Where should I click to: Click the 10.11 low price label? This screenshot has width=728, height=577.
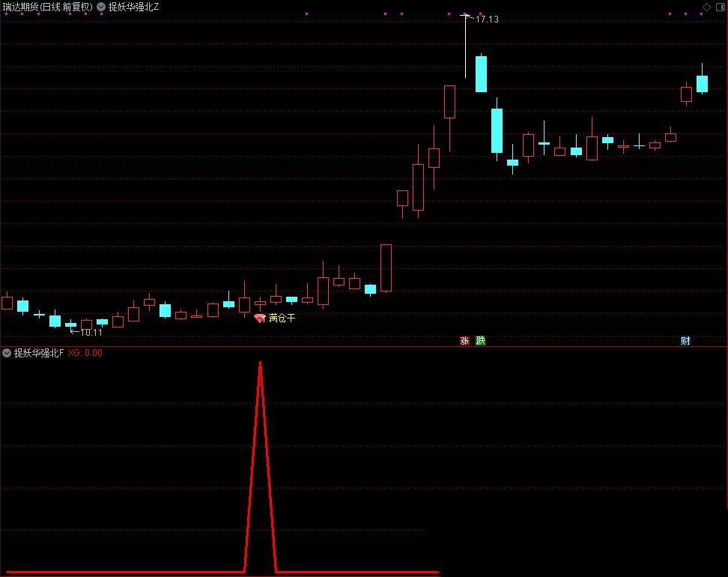[x=91, y=333]
